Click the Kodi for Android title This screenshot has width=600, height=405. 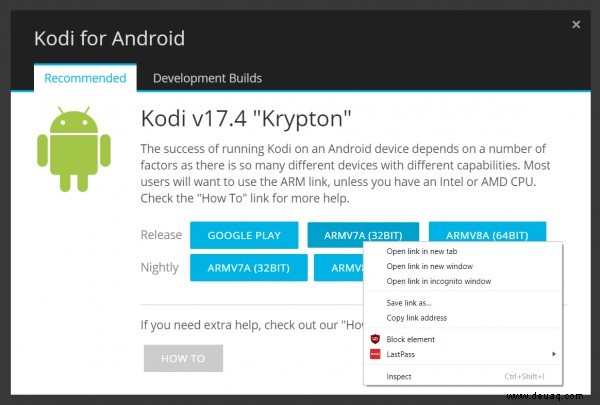(109, 38)
